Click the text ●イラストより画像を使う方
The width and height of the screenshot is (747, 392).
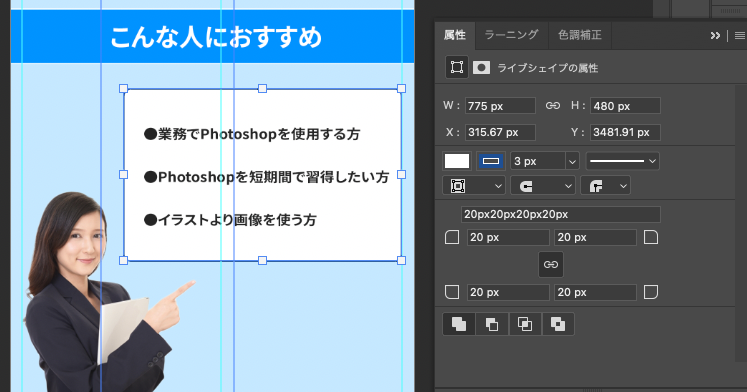[x=230, y=220]
